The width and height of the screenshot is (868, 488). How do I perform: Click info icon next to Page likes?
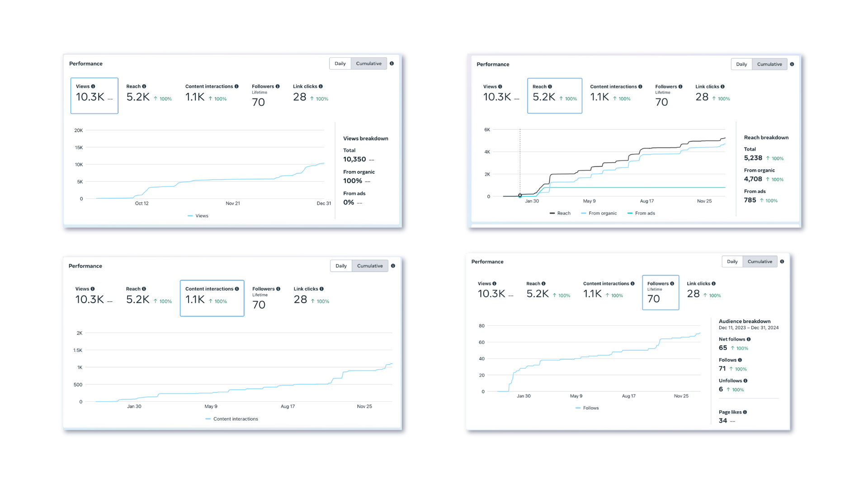(745, 412)
